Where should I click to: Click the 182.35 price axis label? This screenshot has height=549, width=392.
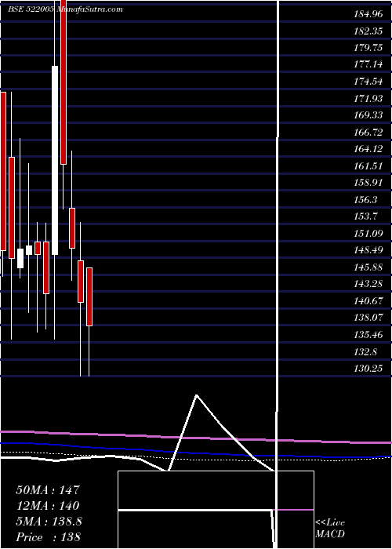[x=368, y=31]
